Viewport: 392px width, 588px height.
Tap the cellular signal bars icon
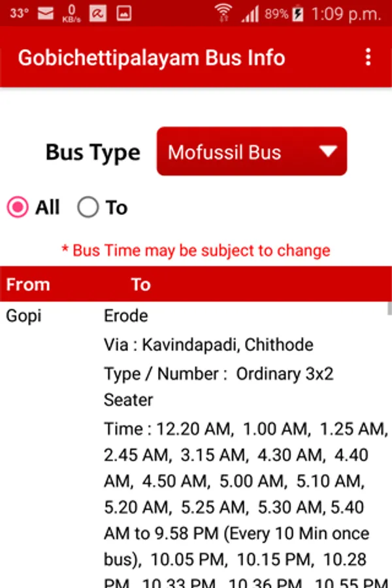click(250, 14)
